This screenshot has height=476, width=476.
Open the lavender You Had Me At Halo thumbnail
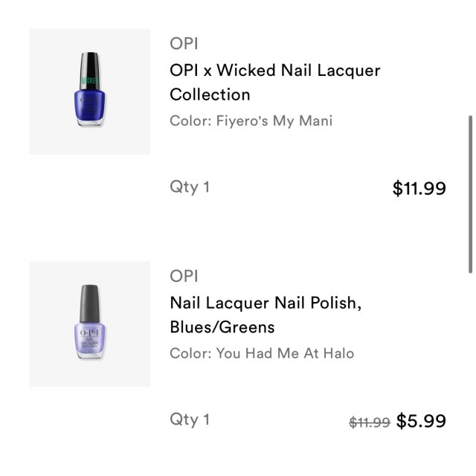(x=89, y=324)
